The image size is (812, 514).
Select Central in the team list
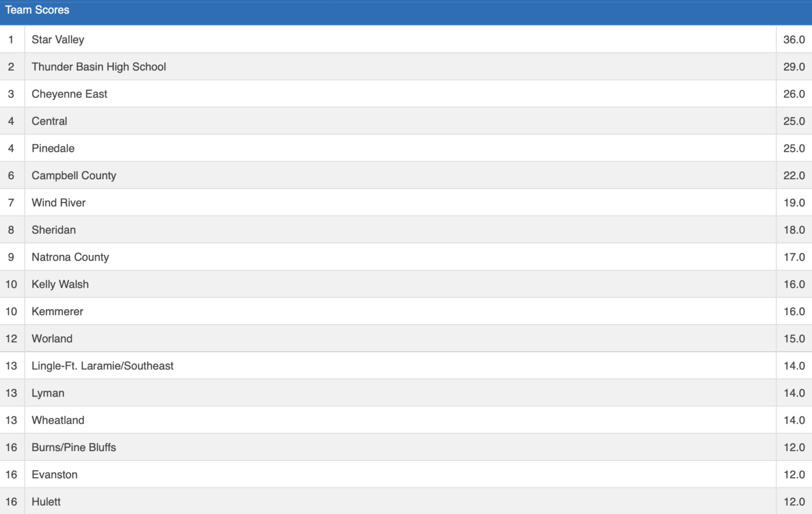click(49, 121)
